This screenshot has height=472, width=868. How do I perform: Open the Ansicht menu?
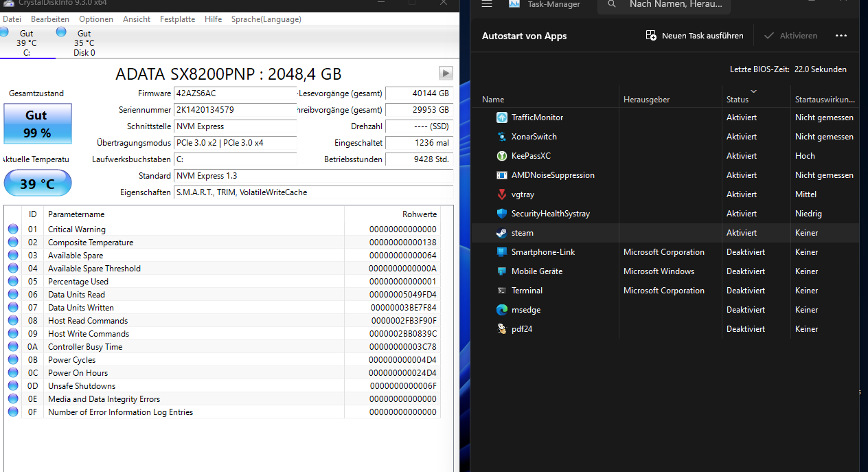pos(137,19)
